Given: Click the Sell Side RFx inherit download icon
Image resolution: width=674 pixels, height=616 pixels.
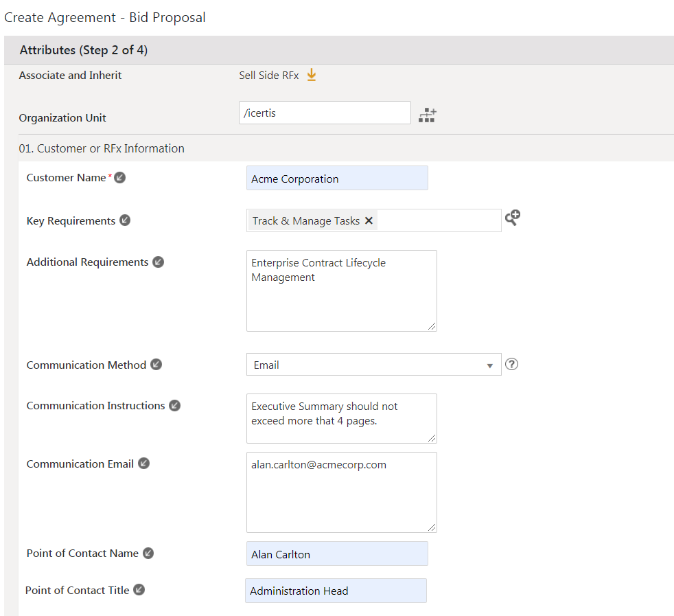Looking at the screenshot, I should [x=312, y=75].
